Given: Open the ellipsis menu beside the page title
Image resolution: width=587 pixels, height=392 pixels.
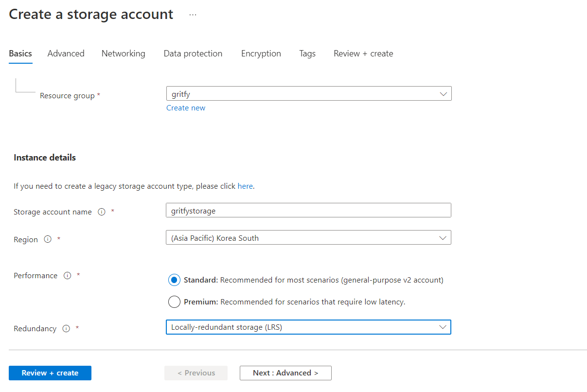Looking at the screenshot, I should tap(193, 14).
